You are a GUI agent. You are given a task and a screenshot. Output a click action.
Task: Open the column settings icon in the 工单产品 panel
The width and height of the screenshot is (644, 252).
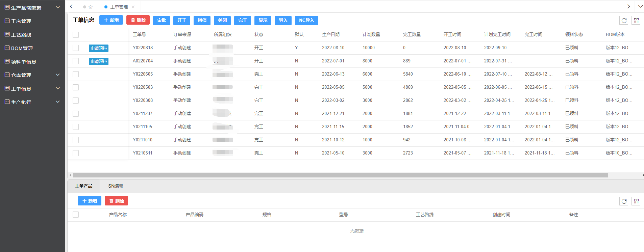[636, 201]
